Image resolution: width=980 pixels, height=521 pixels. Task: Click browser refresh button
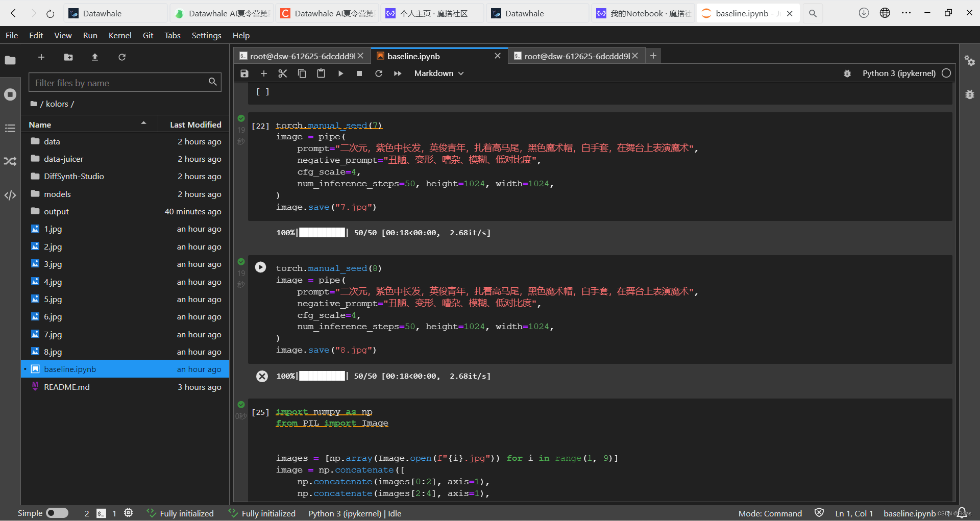(50, 13)
